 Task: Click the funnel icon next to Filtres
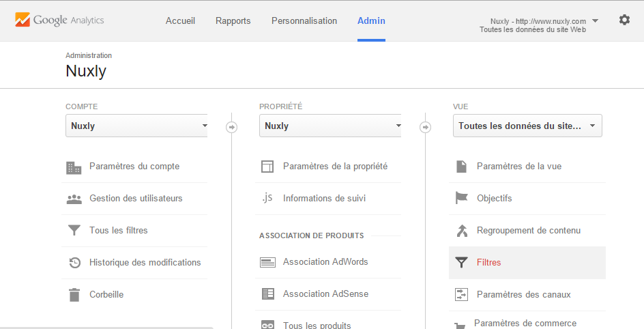[462, 263]
